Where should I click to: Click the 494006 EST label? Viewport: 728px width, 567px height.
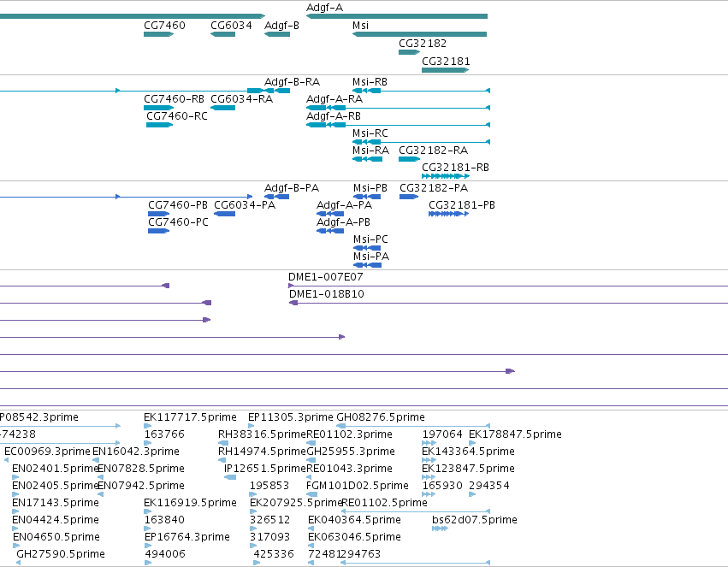(165, 554)
